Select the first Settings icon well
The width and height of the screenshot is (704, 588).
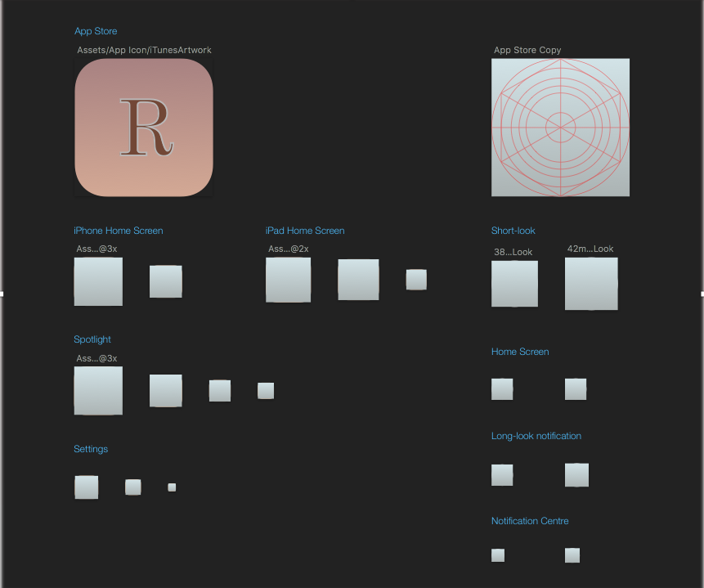pyautogui.click(x=86, y=487)
